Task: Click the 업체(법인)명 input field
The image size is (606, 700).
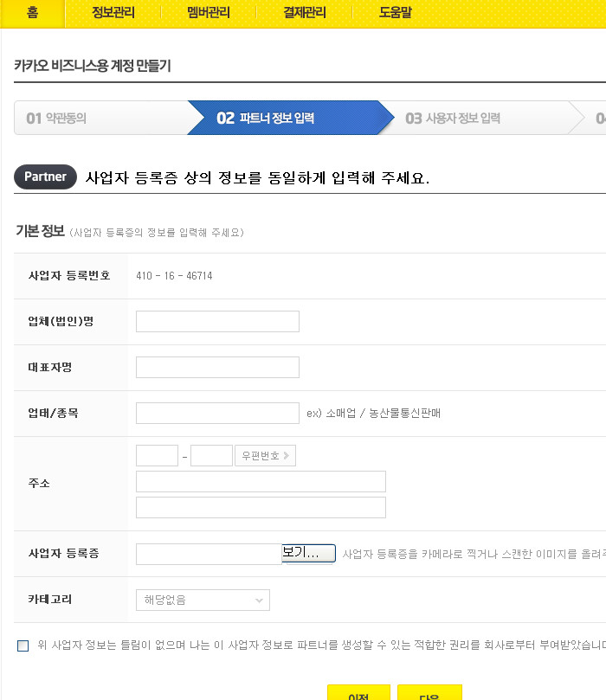Action: coord(217,321)
